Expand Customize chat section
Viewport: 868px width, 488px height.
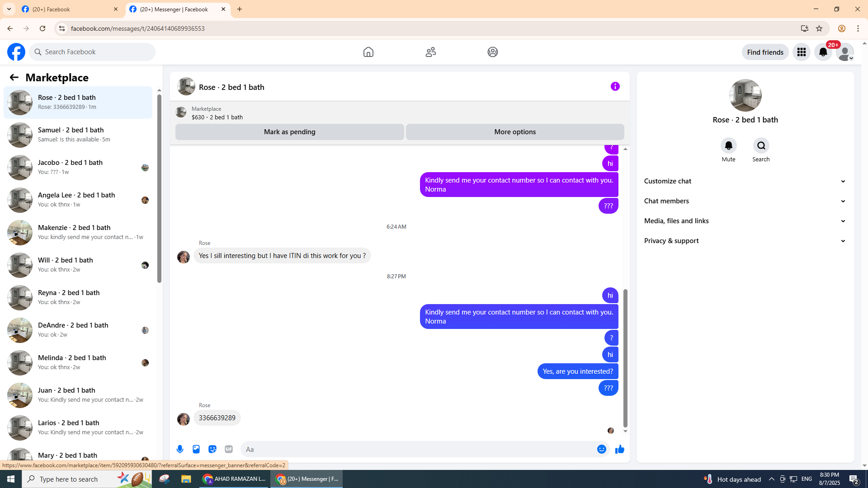pyautogui.click(x=745, y=181)
